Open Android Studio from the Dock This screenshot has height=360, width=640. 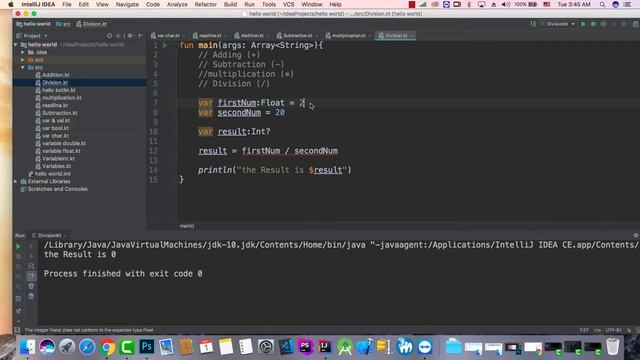[x=345, y=347]
